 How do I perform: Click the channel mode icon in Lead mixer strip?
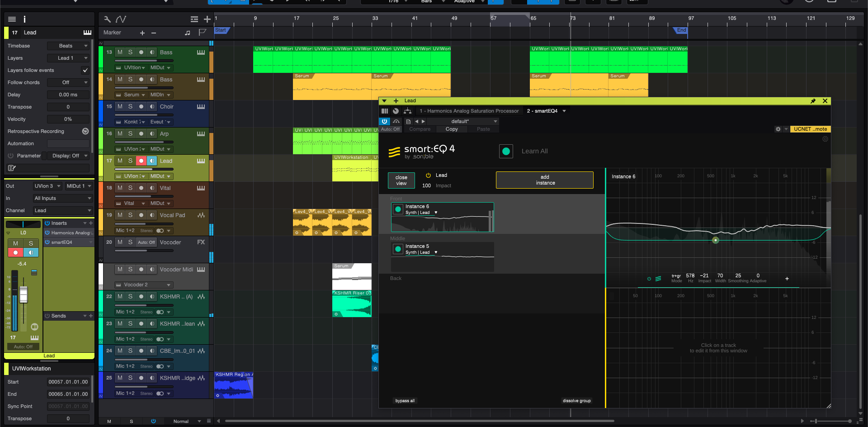coord(34,327)
